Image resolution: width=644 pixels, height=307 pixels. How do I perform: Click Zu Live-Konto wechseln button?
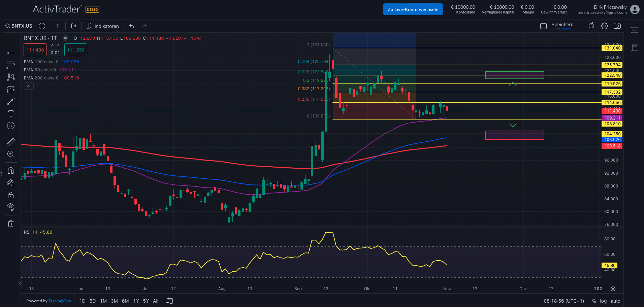click(x=413, y=9)
